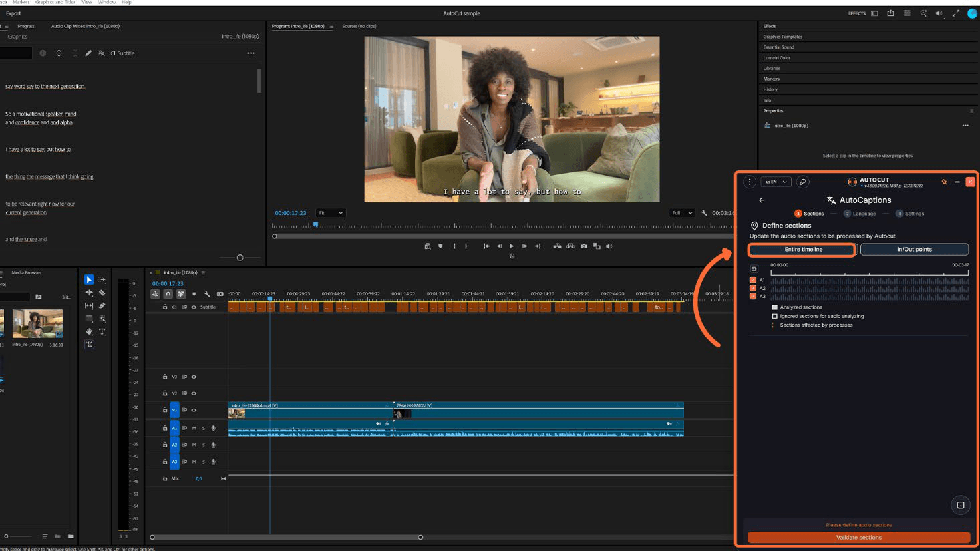The width and height of the screenshot is (980, 551).
Task: Step forward one frame
Action: 524,246
